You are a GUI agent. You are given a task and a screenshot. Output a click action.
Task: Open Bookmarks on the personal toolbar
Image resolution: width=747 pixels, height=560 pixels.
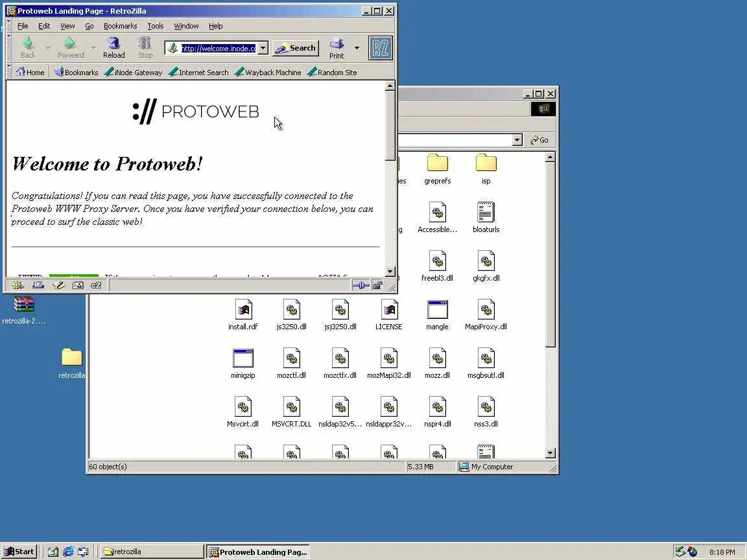coord(76,73)
